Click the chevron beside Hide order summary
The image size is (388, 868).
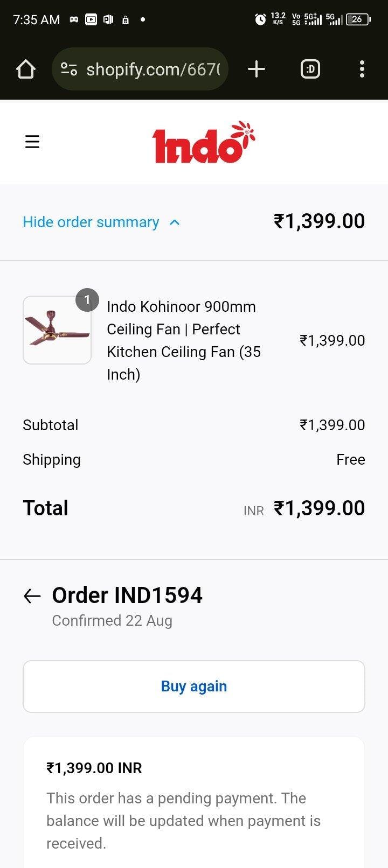point(175,222)
